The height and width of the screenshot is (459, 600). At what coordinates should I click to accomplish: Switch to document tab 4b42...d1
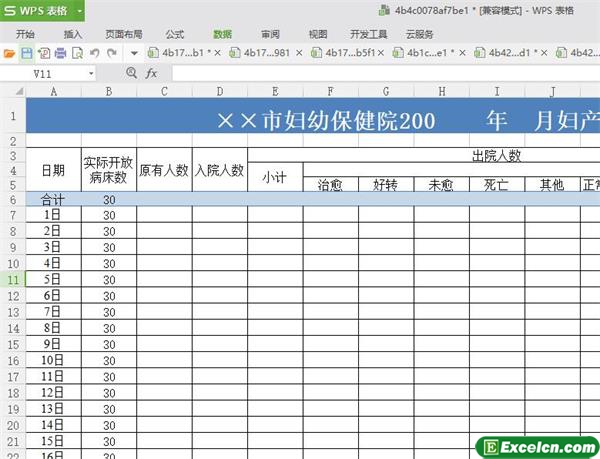pos(506,53)
